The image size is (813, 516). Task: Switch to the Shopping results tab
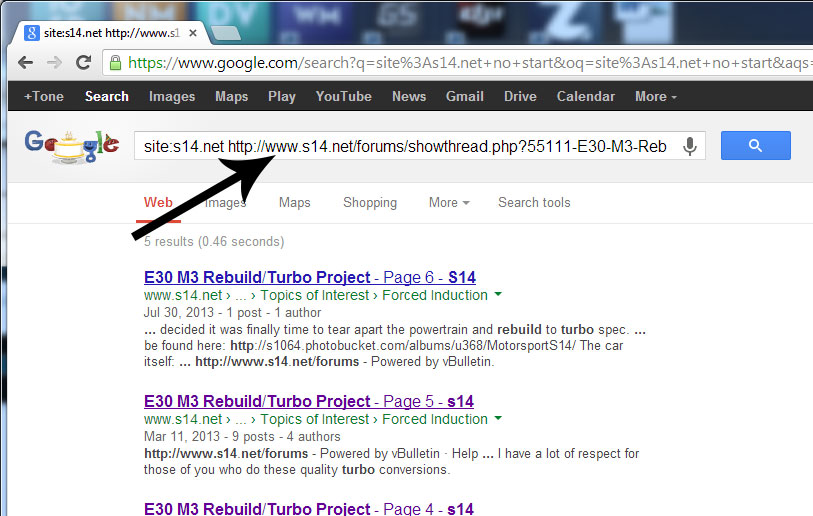[370, 202]
